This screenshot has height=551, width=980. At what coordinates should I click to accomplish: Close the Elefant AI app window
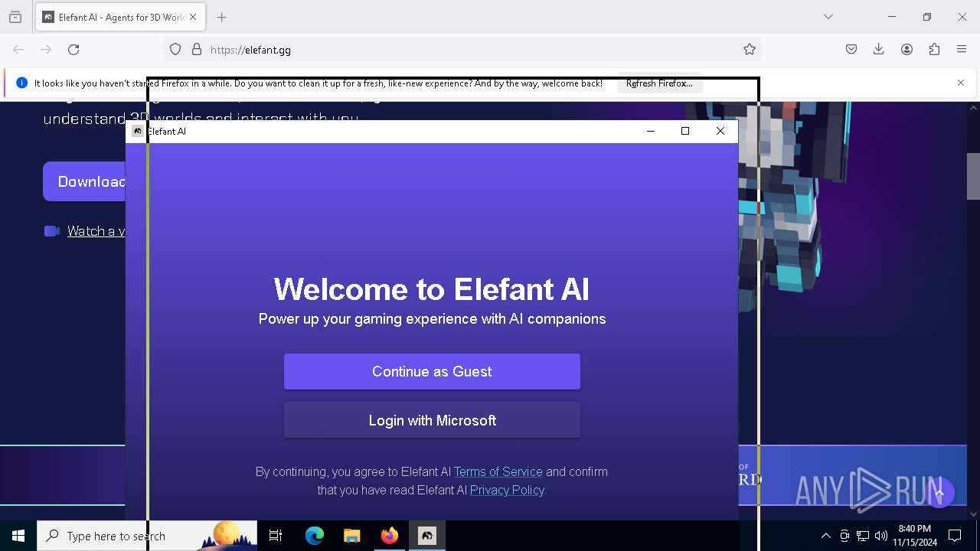tap(720, 132)
